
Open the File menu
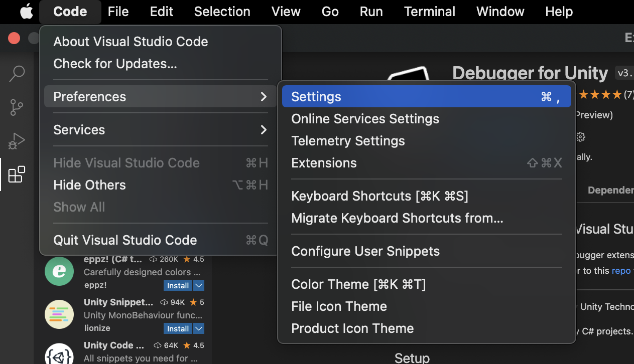coord(118,12)
